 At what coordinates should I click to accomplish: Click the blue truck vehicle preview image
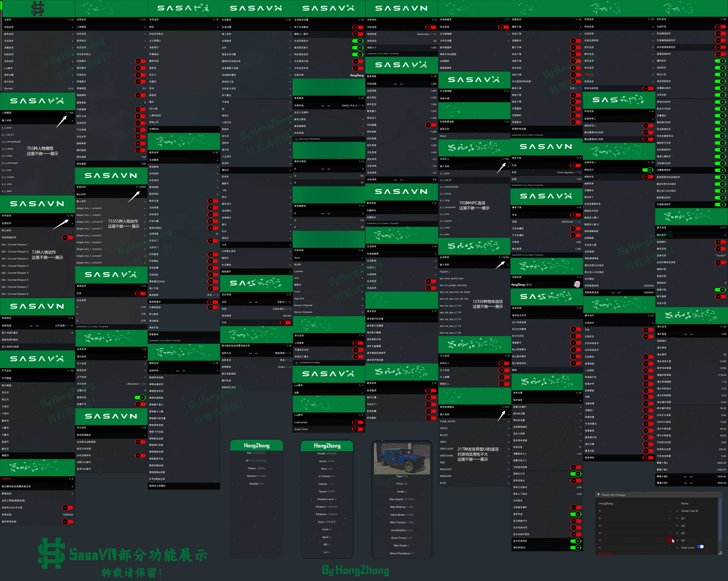pos(402,459)
